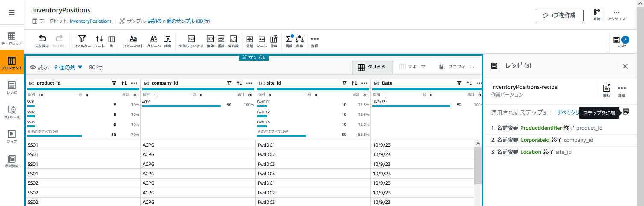644x206 pixels.
Task: Open the フィルター tool
Action: tap(82, 41)
